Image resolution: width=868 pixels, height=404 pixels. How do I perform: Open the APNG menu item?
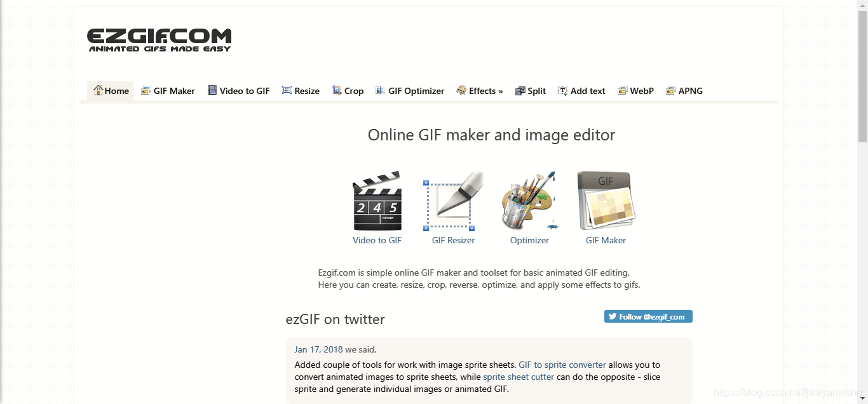684,91
